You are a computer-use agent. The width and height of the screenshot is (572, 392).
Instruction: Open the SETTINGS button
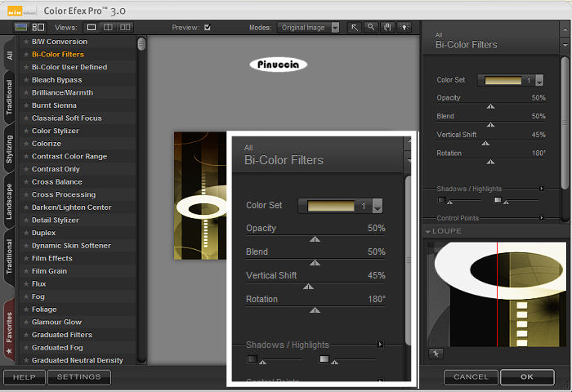tap(78, 377)
